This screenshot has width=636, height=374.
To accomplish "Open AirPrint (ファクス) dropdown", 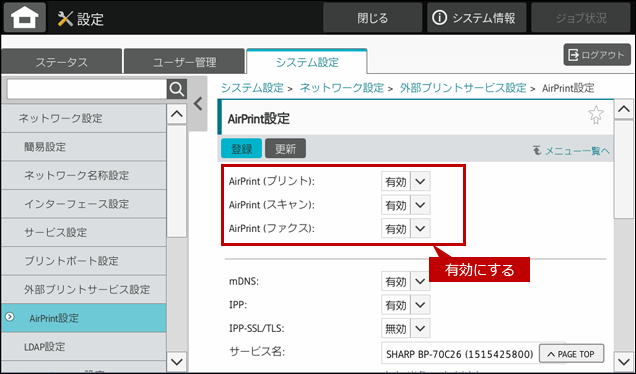I will [x=406, y=228].
